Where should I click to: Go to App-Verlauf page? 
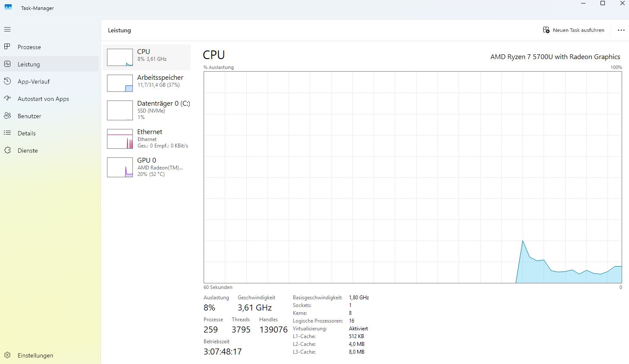coord(50,82)
